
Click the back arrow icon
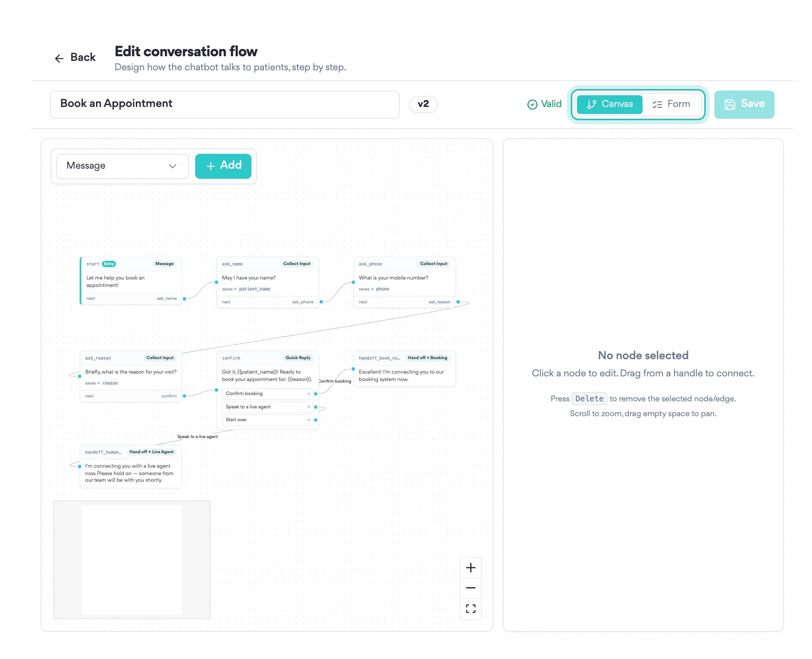pos(59,59)
